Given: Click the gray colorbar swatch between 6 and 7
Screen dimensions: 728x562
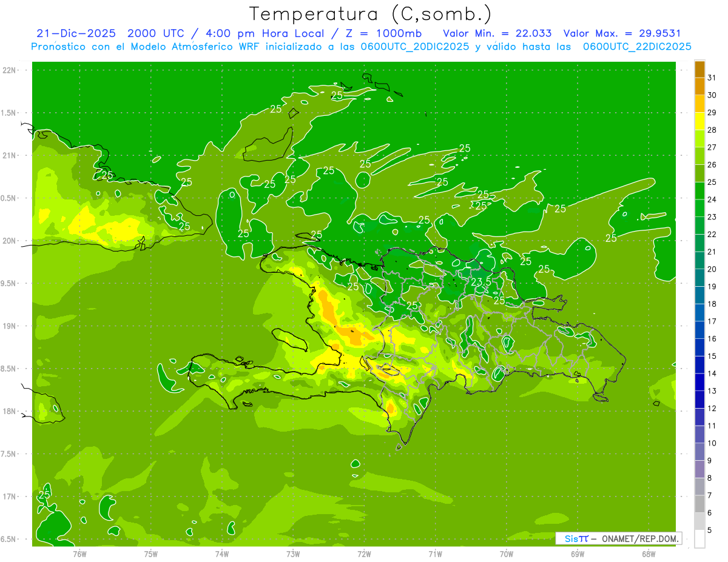Looking at the screenshot, I should coord(699,504).
